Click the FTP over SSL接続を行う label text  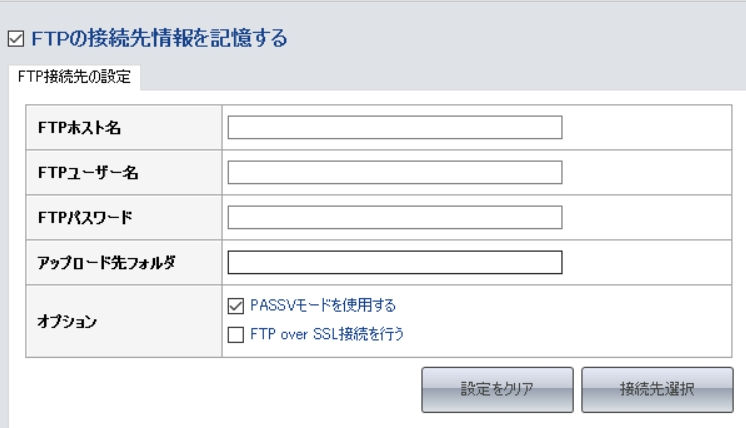[x=327, y=334]
